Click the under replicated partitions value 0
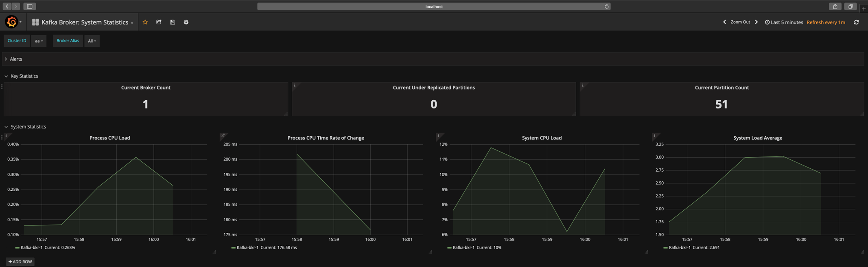 point(434,104)
